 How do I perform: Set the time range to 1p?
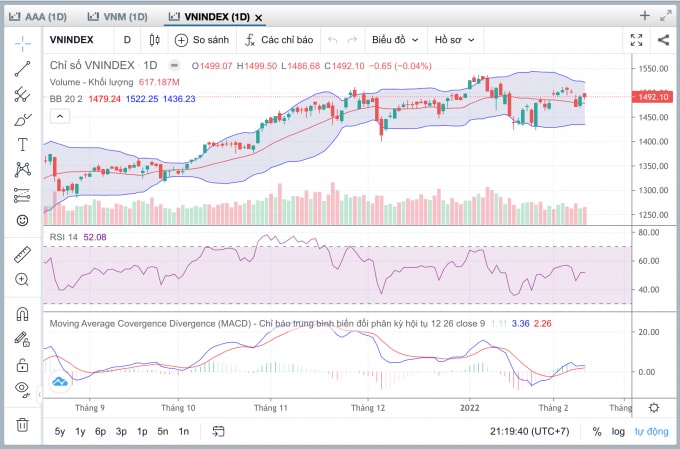click(x=142, y=432)
